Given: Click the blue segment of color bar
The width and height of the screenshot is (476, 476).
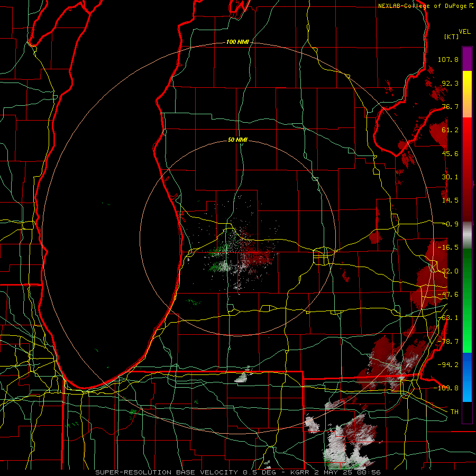Looking at the screenshot, I should pyautogui.click(x=467, y=377).
